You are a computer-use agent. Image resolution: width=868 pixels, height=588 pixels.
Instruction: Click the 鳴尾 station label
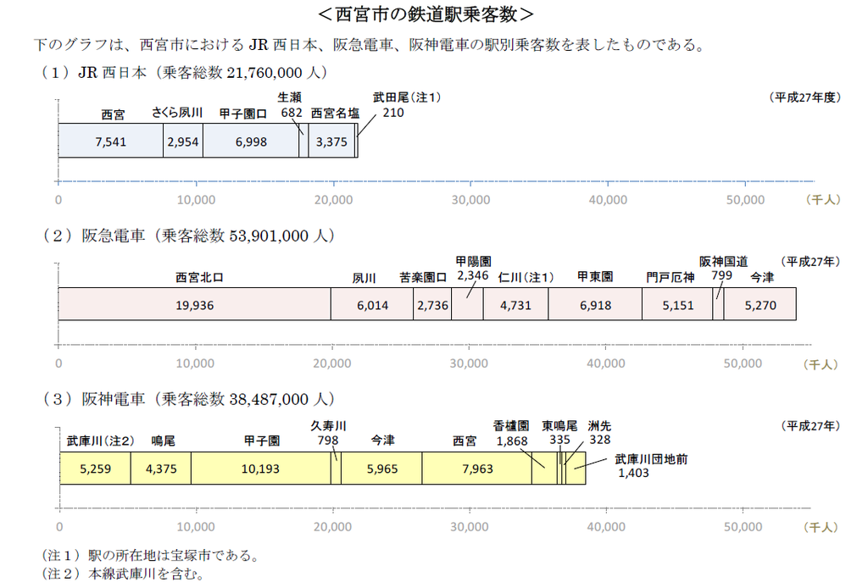click(x=163, y=441)
